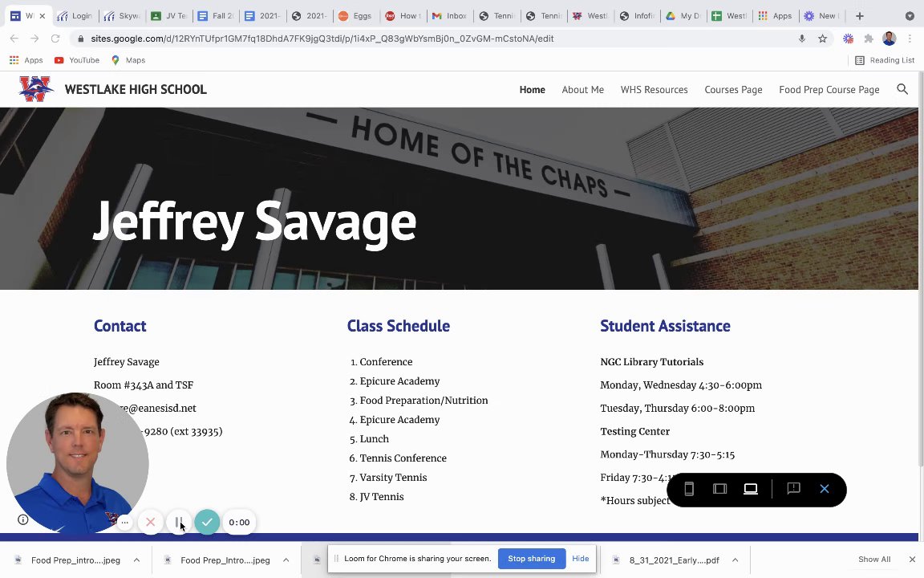Go to the Home page nav item
This screenshot has width=924, height=578.
(532, 90)
